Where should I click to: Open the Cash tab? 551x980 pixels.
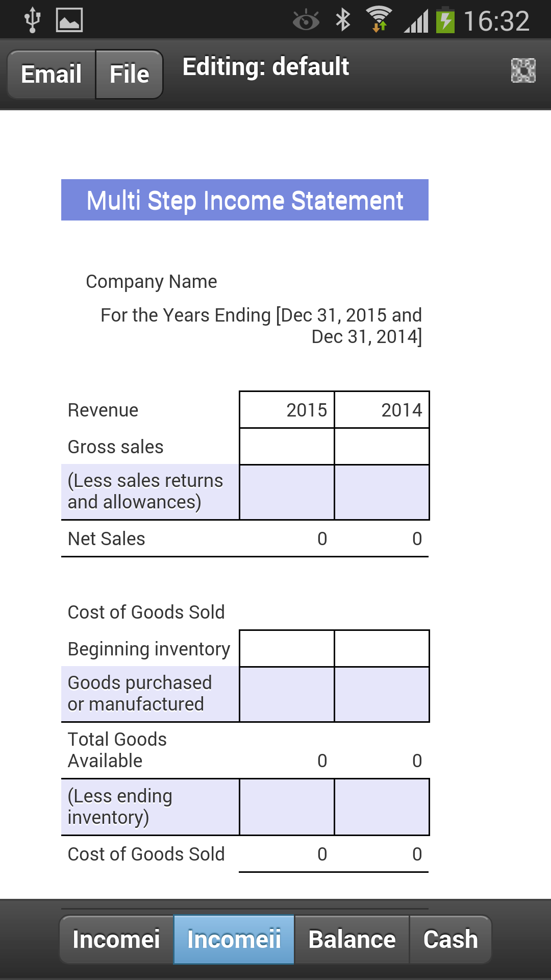(x=450, y=939)
